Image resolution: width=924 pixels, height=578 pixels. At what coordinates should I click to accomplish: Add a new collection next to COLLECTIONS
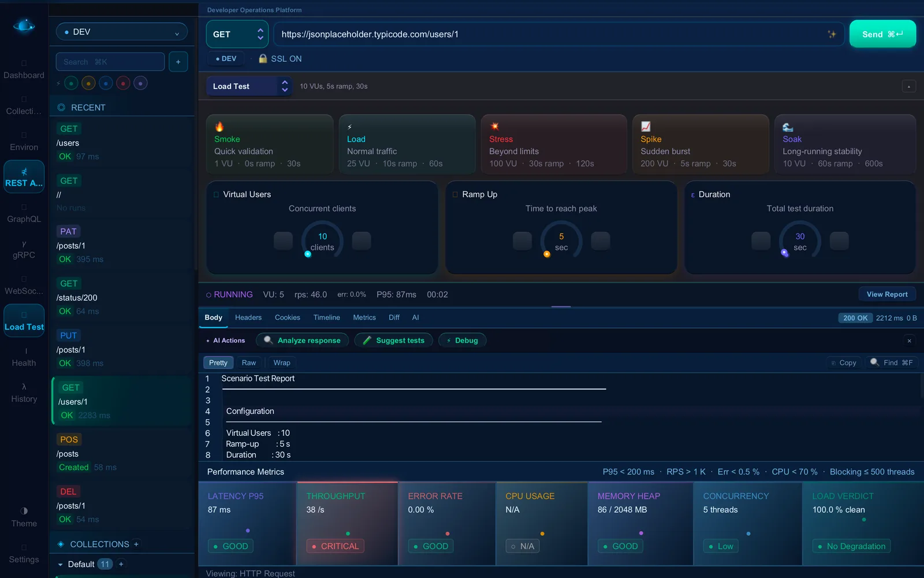[136, 544]
